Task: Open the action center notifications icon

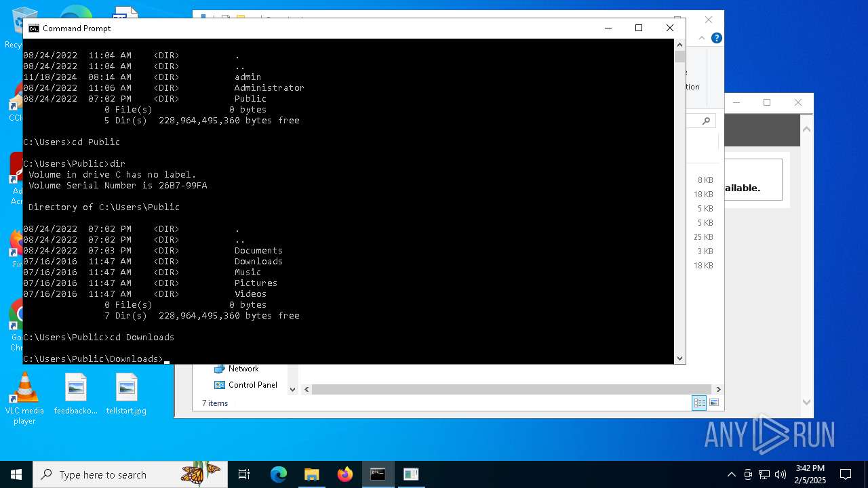Action: [x=846, y=474]
